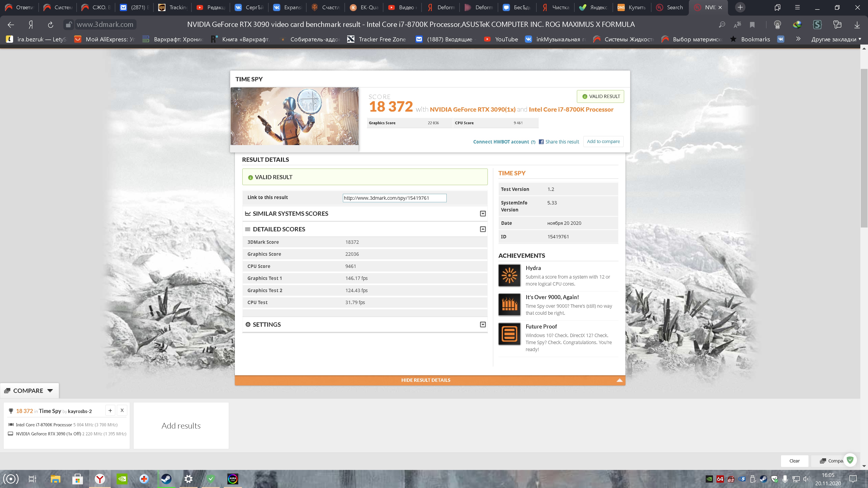The image size is (868, 488).
Task: Click the Hydra achievement icon
Action: coord(509,275)
